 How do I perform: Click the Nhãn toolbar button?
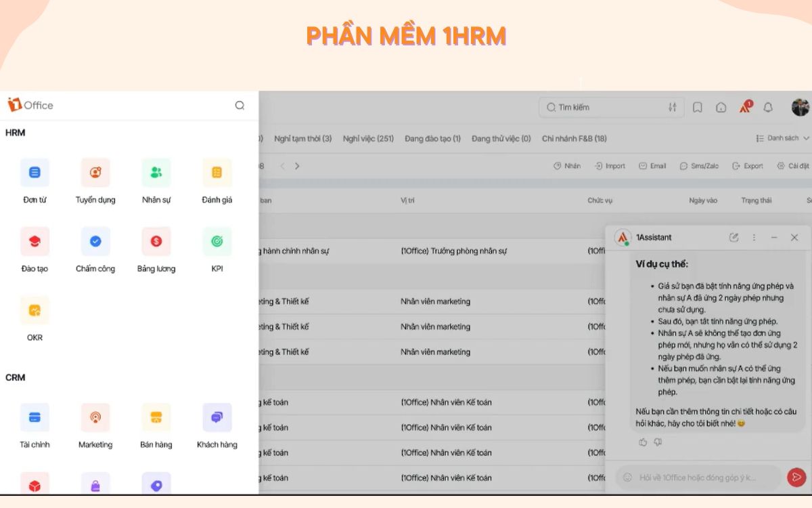[x=567, y=166]
